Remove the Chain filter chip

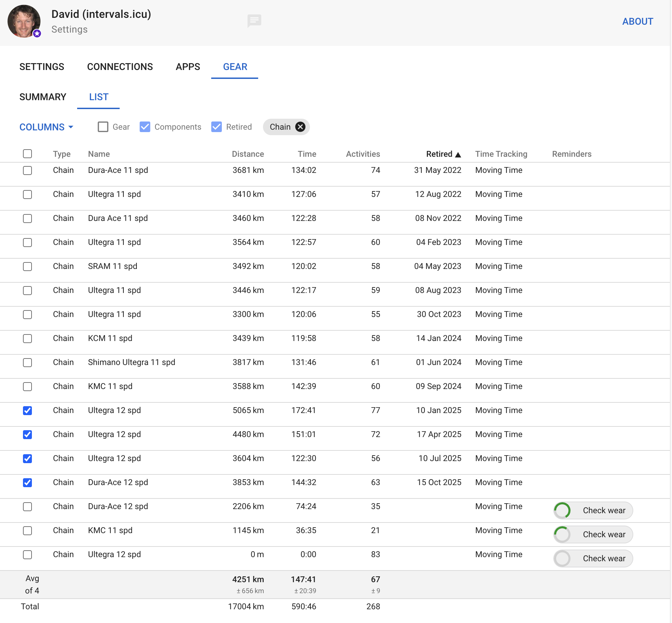300,127
